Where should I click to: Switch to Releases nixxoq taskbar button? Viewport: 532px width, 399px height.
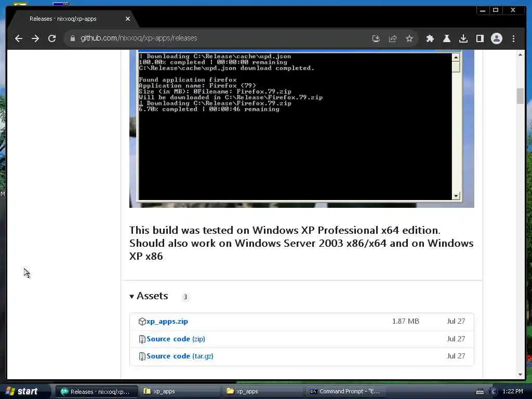(x=96, y=392)
